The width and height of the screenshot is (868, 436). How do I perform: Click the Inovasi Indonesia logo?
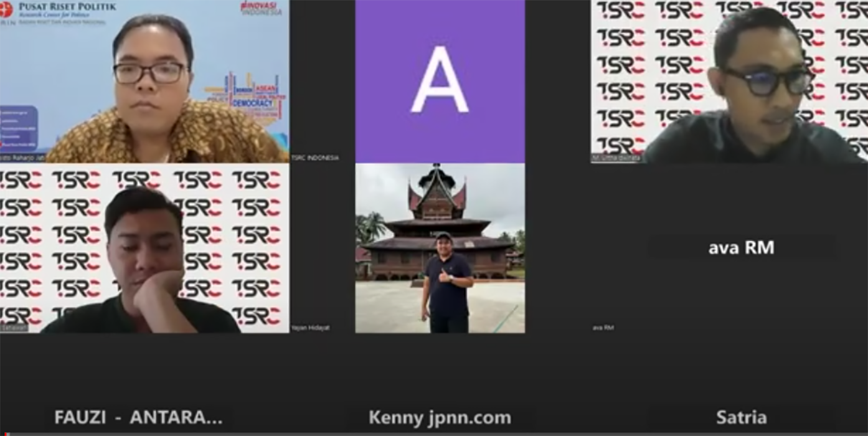tap(261, 7)
